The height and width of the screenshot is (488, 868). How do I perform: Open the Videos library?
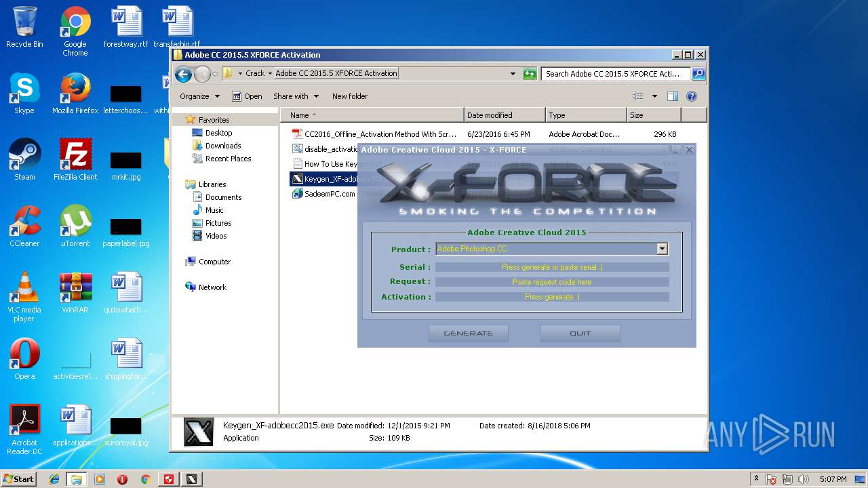pyautogui.click(x=216, y=236)
